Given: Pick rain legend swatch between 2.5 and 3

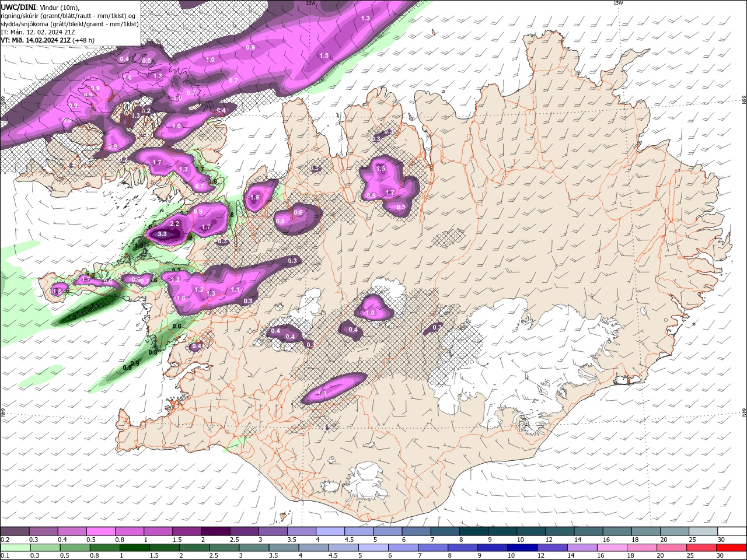Looking at the screenshot, I should (224, 548).
